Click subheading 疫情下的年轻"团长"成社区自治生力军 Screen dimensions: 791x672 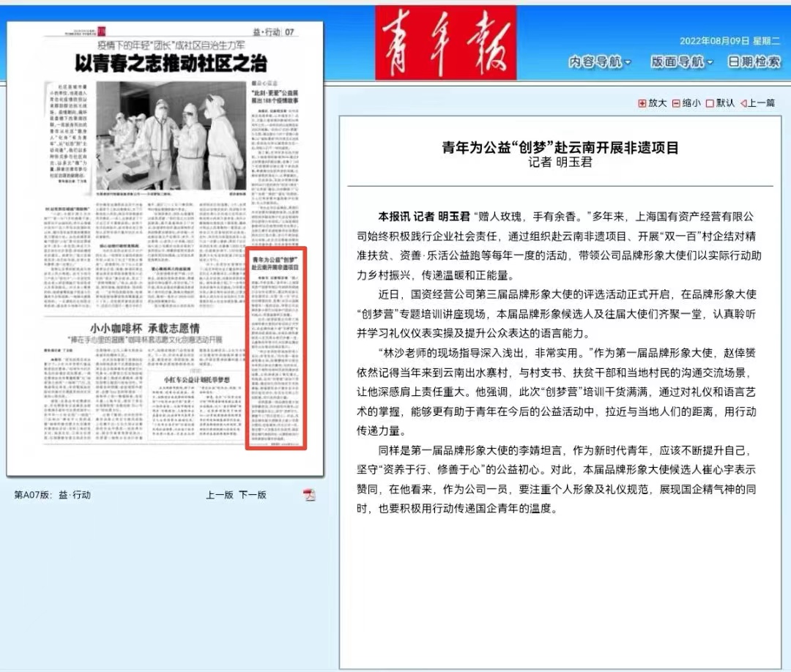[171, 45]
